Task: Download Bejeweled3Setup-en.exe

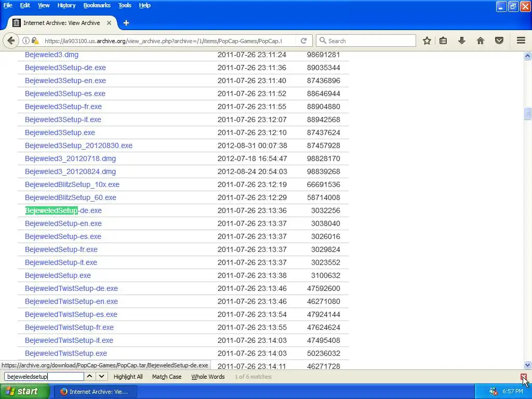Action: click(x=65, y=81)
